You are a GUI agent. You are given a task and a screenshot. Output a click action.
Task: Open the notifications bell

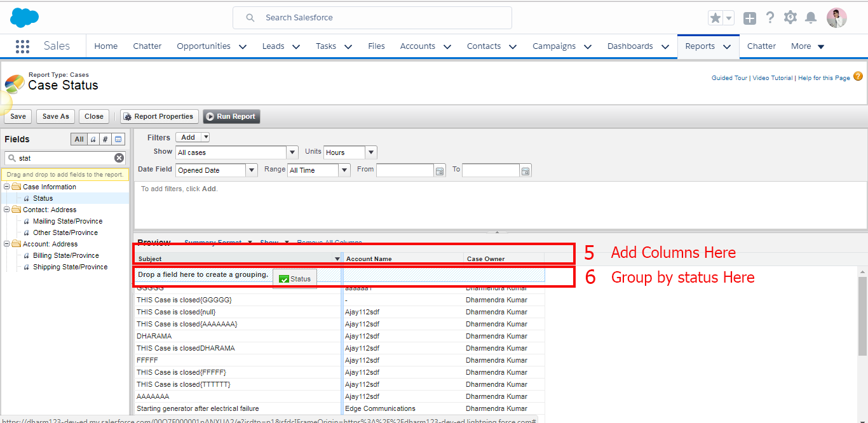tap(811, 18)
